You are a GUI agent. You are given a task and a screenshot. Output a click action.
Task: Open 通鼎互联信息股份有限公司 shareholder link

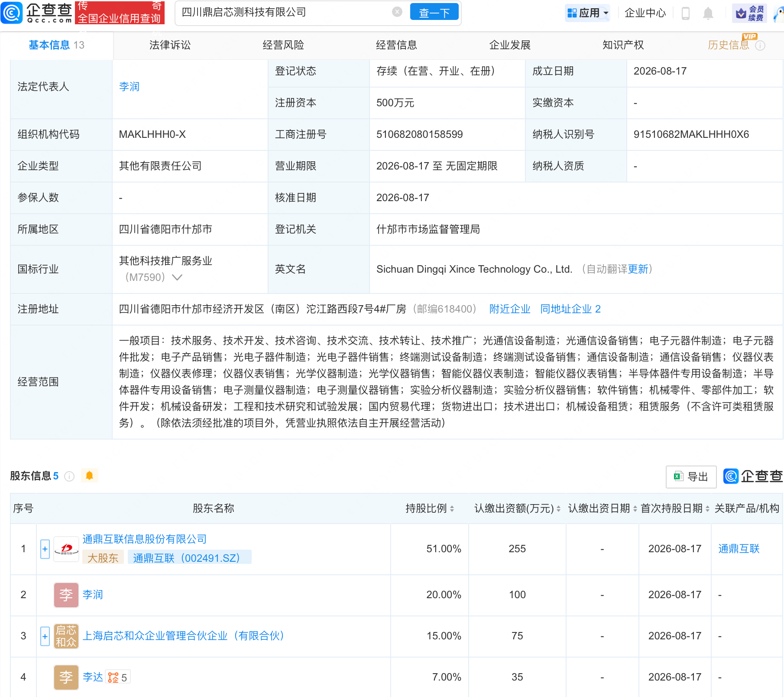pyautogui.click(x=144, y=539)
